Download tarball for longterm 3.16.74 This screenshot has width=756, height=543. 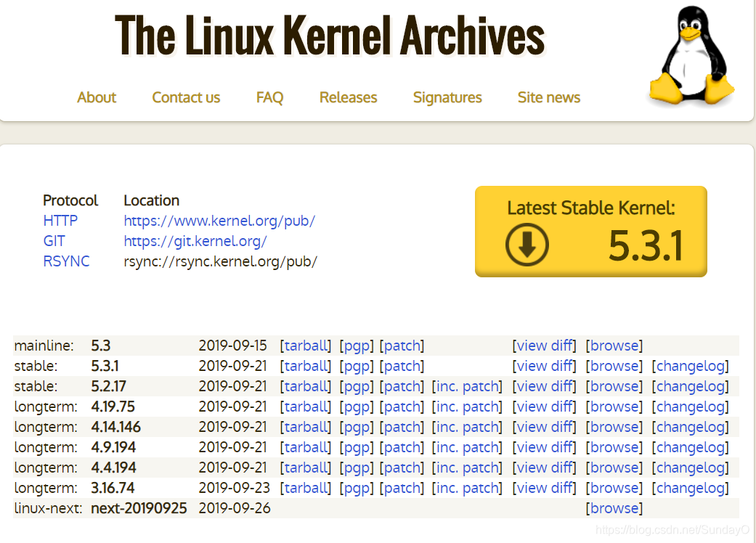click(x=306, y=487)
